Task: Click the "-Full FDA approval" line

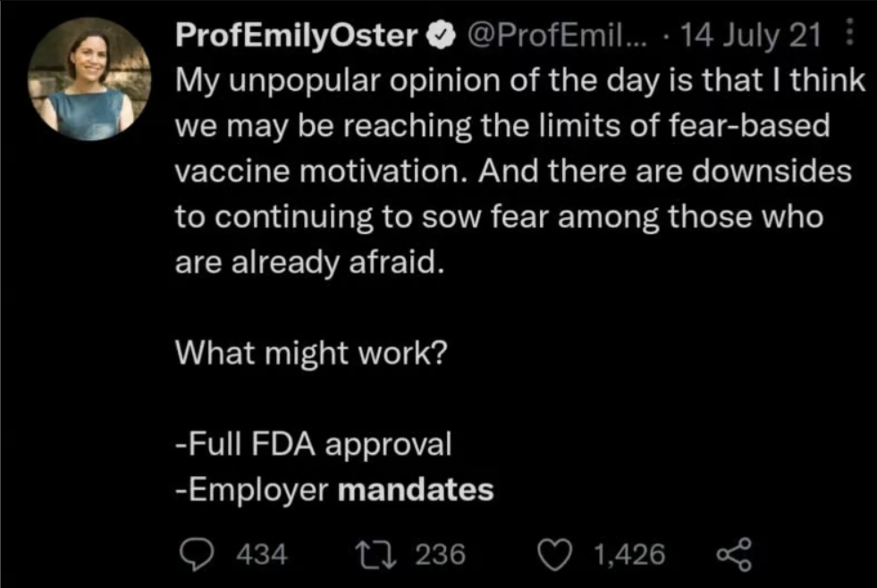Action: click(x=313, y=444)
